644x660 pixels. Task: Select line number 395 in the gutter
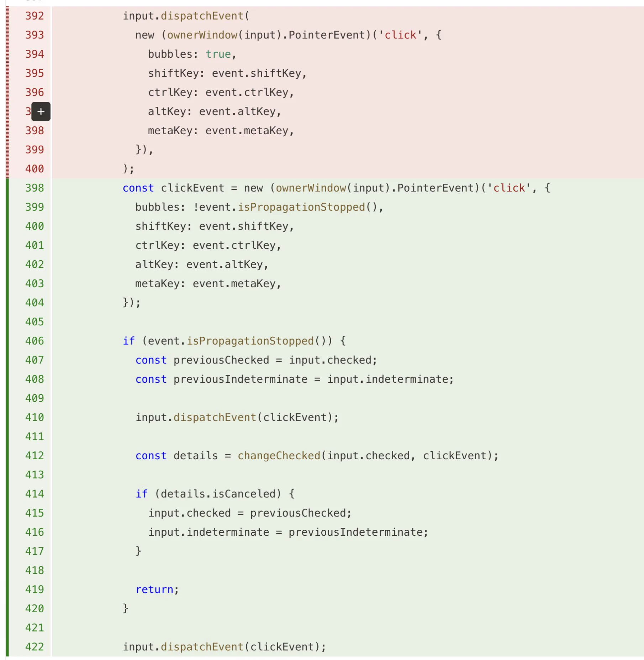(x=35, y=73)
